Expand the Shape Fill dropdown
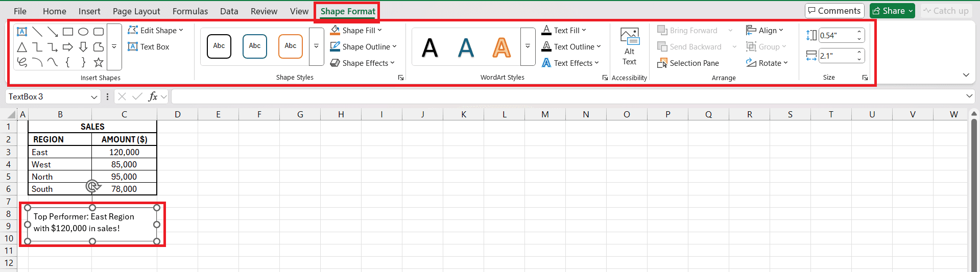The image size is (980, 272). (380, 31)
